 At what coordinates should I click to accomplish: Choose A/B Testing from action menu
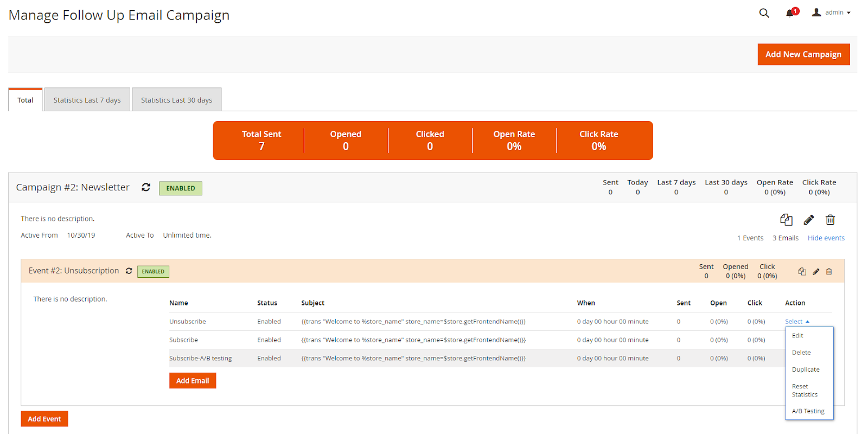(x=808, y=411)
